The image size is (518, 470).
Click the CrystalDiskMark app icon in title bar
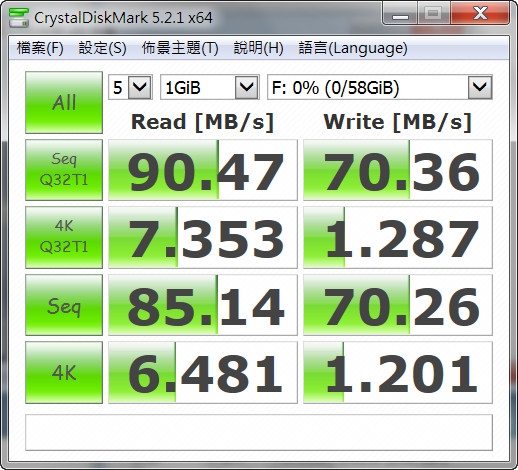pyautogui.click(x=19, y=17)
